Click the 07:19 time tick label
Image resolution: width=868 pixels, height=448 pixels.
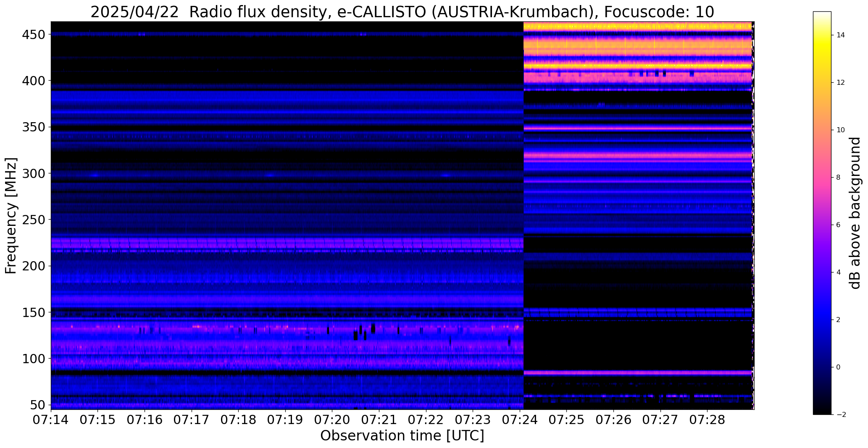tap(285, 420)
